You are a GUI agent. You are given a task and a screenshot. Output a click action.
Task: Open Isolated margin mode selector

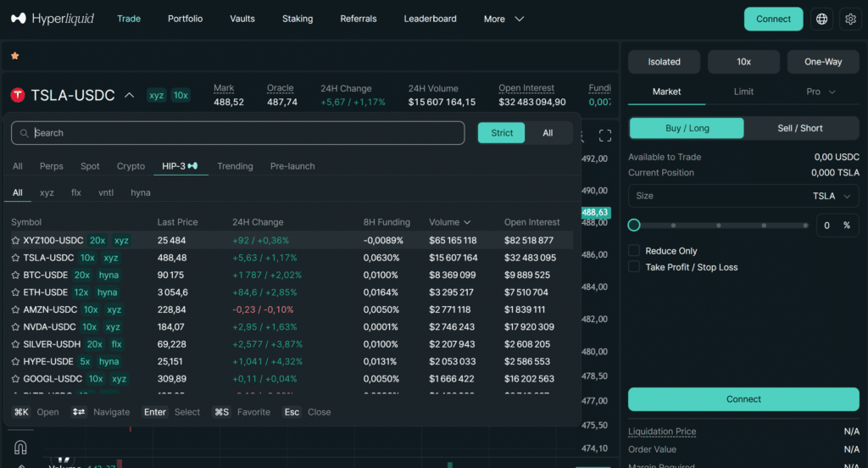(665, 62)
